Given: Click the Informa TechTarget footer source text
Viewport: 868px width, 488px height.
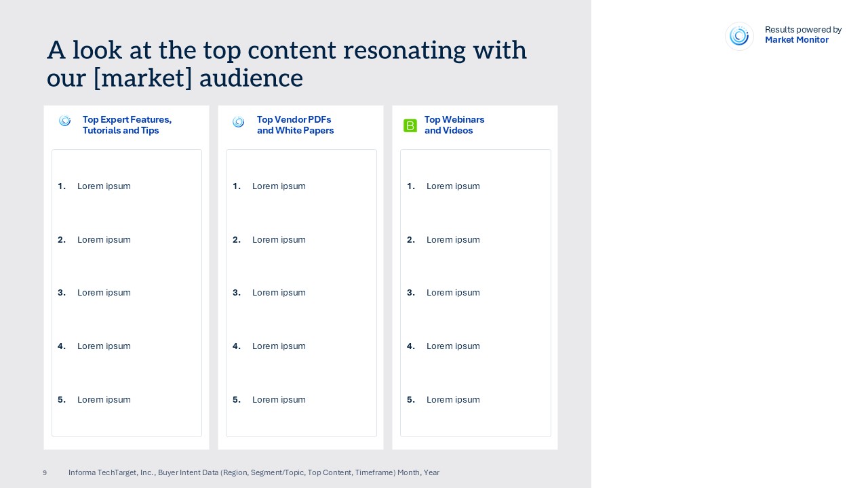Looking at the screenshot, I should (x=254, y=472).
